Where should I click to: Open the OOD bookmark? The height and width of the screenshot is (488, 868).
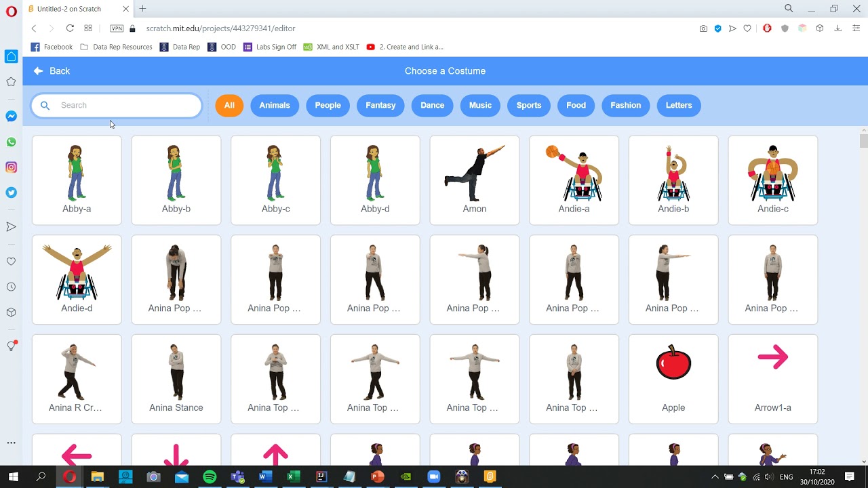222,47
